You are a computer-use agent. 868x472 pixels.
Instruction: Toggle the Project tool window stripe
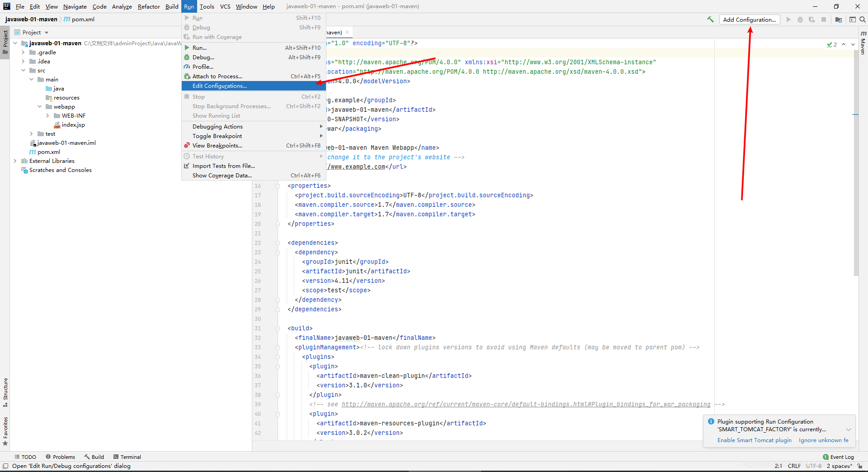click(5, 42)
